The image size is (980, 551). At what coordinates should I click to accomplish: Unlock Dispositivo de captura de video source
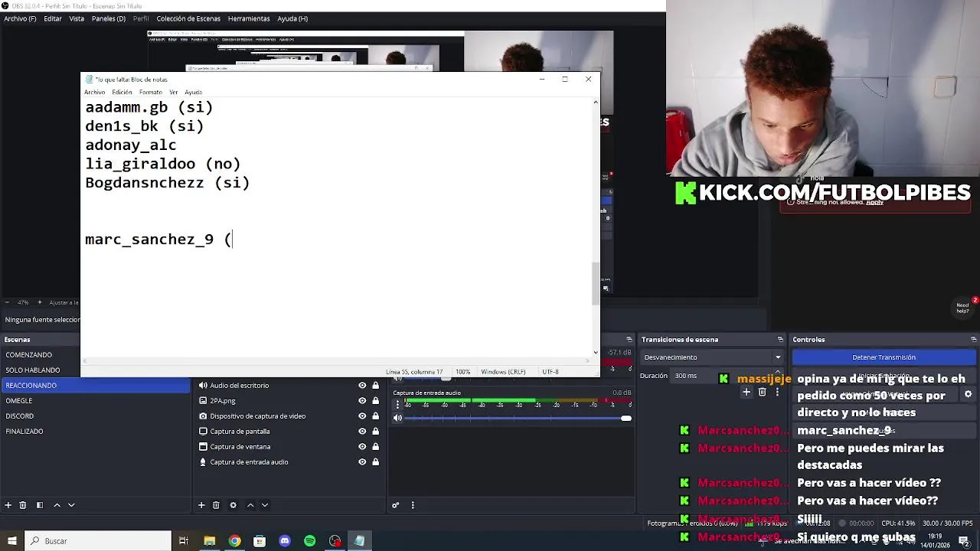coord(375,416)
